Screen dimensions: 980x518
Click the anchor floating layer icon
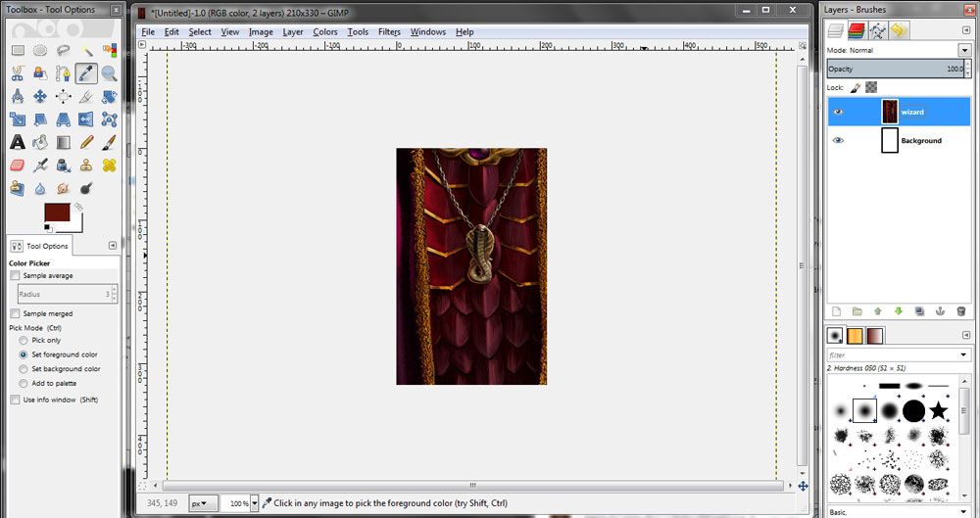(940, 311)
